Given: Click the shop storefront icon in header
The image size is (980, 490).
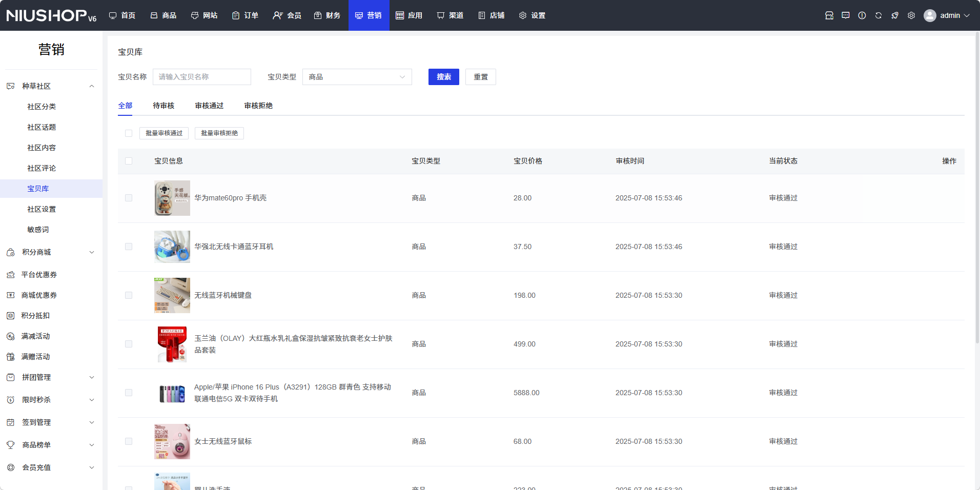Looking at the screenshot, I should [829, 15].
